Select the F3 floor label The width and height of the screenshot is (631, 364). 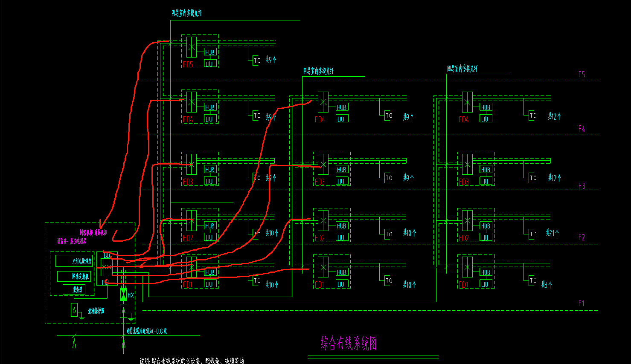tap(582, 186)
